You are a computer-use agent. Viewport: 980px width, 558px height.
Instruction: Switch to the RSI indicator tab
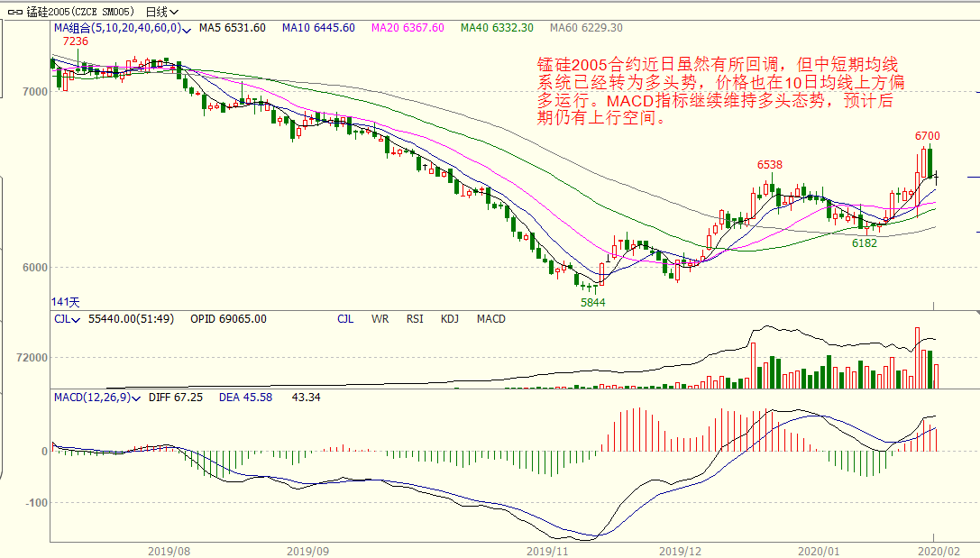point(414,319)
